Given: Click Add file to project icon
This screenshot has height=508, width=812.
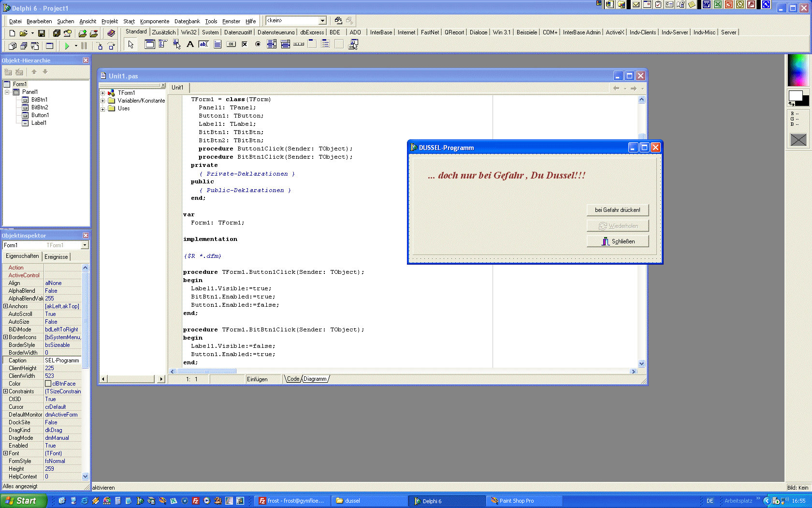Looking at the screenshot, I should [83, 33].
